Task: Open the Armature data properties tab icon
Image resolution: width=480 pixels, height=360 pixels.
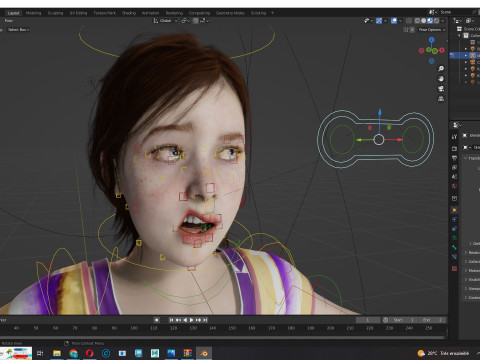Action: click(454, 238)
